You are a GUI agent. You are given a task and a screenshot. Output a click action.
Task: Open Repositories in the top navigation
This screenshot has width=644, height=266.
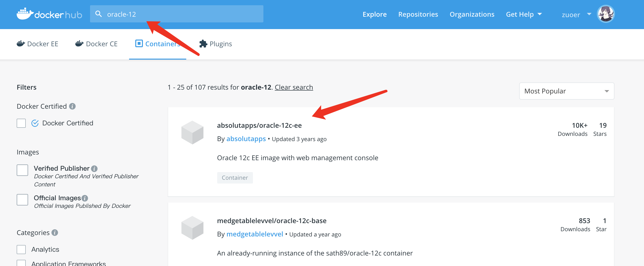click(418, 14)
